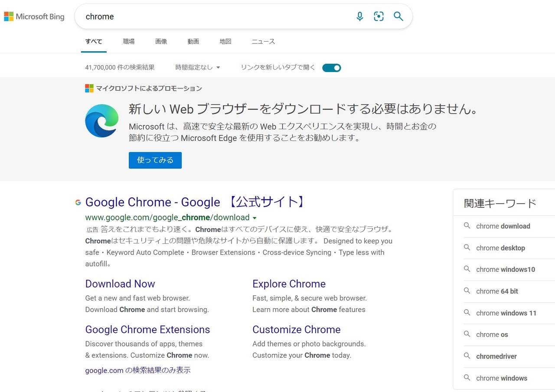Image resolution: width=555 pixels, height=392 pixels.
Task: Start voice search with microphone icon
Action: [359, 16]
